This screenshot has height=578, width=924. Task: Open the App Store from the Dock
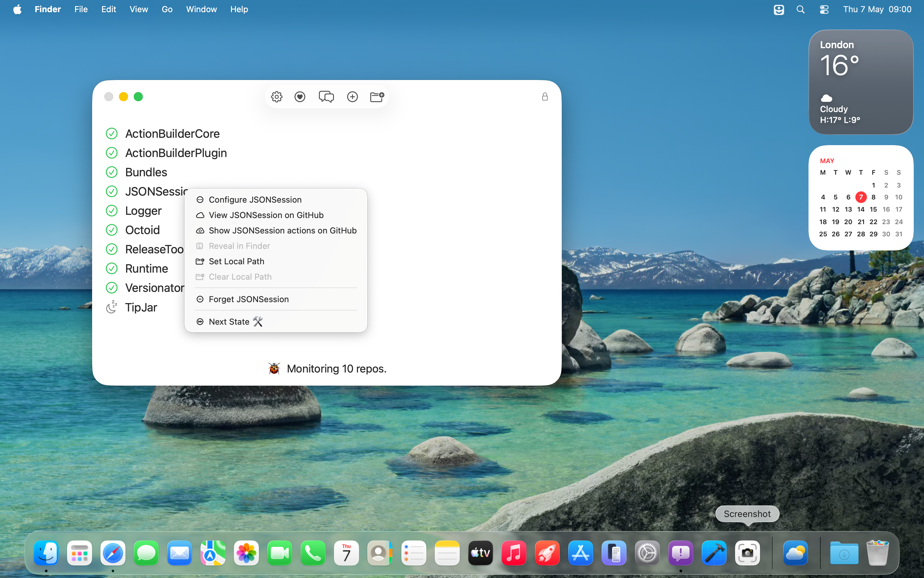pyautogui.click(x=580, y=553)
